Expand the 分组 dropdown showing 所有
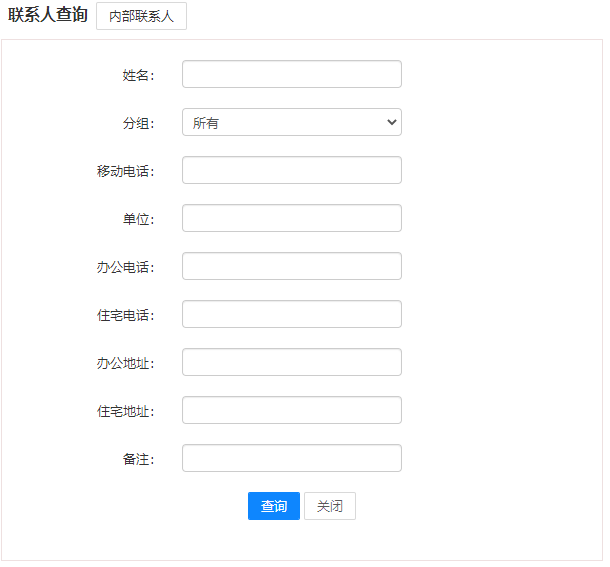This screenshot has width=610, height=567. [x=291, y=123]
